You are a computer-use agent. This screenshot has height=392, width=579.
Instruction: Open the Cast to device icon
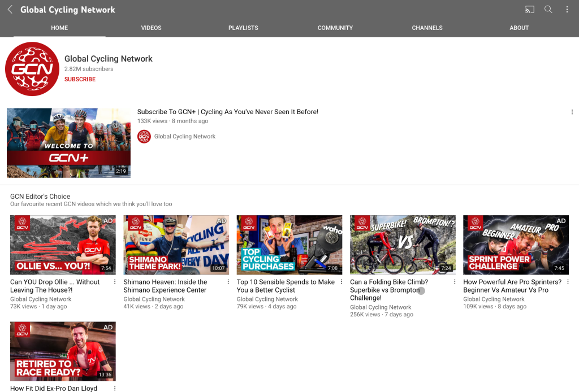click(x=530, y=10)
